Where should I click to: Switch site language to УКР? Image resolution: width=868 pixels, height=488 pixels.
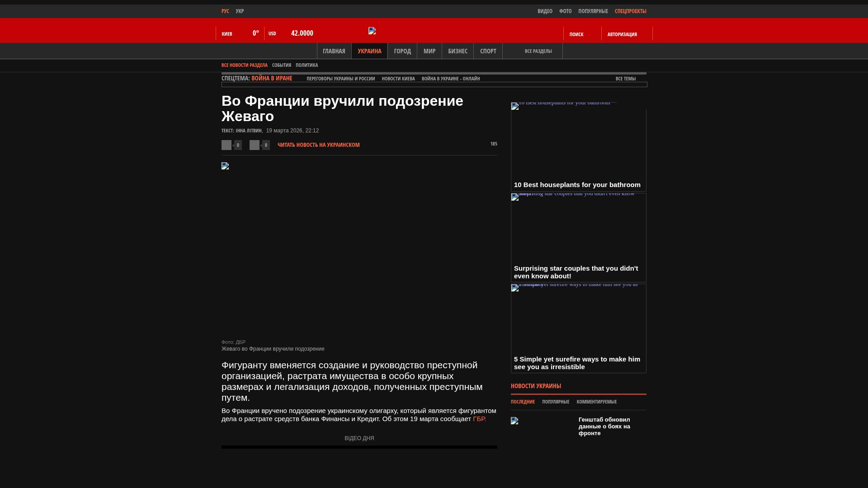240,11
